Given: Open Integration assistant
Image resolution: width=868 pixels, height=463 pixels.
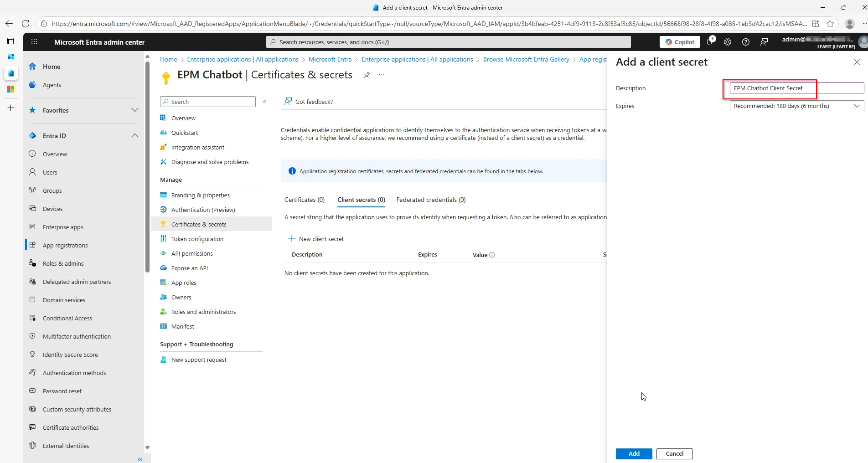Looking at the screenshot, I should point(197,147).
